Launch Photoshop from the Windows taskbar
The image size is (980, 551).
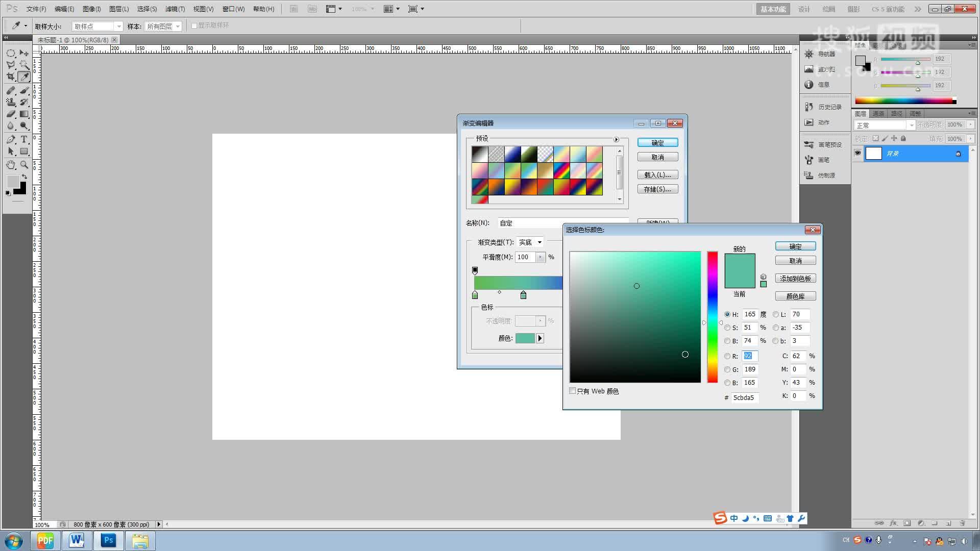point(108,540)
